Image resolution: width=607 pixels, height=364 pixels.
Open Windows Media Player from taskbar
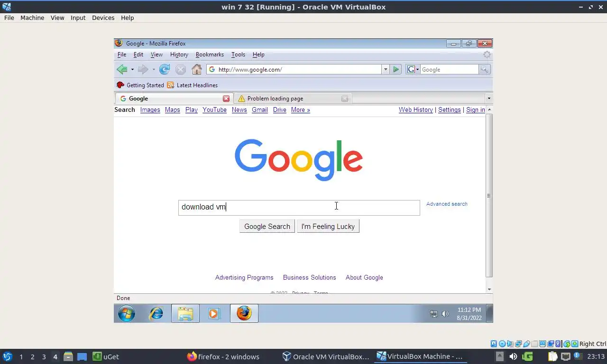[x=214, y=313]
